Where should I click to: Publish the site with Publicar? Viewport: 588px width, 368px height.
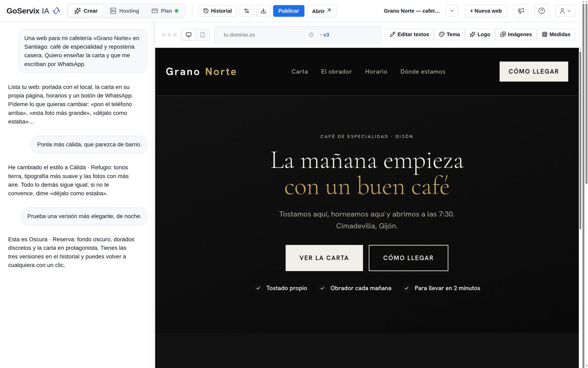pyautogui.click(x=289, y=11)
